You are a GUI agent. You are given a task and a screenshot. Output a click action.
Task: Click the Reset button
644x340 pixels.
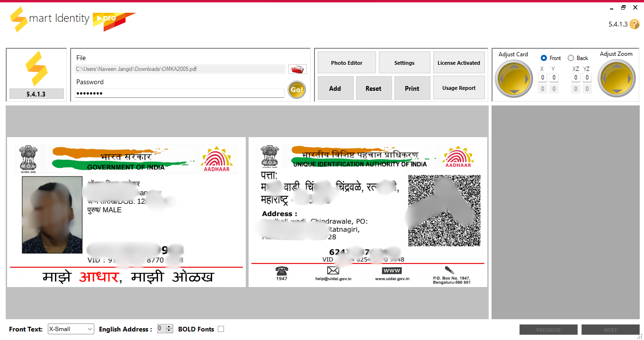(x=373, y=88)
